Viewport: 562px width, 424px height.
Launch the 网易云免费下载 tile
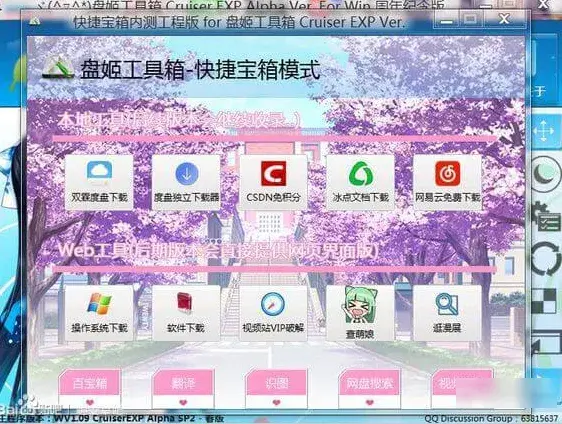tap(447, 182)
